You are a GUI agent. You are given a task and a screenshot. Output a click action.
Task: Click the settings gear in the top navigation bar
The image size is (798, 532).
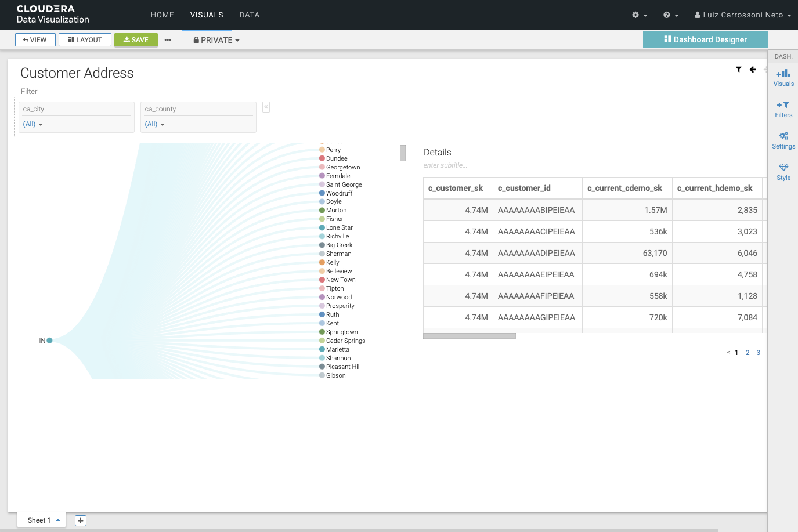(637, 15)
